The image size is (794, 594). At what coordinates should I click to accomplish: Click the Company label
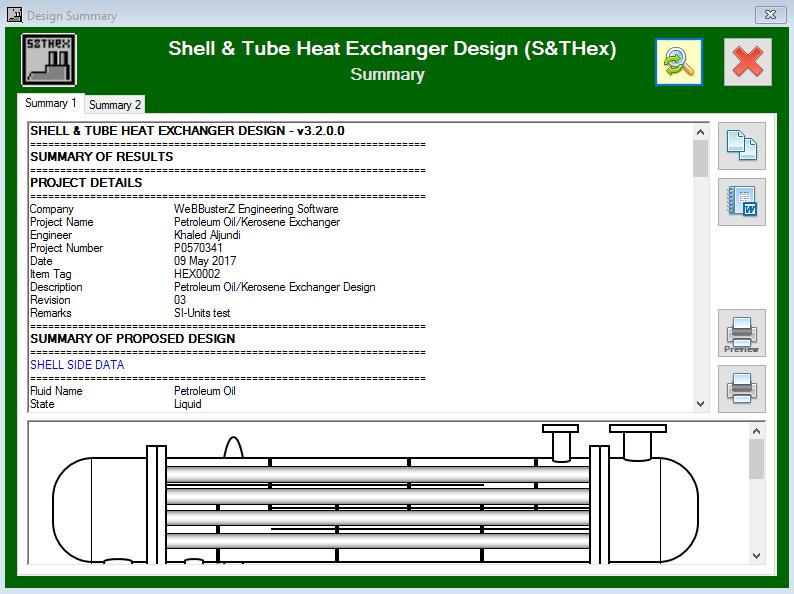pos(52,209)
